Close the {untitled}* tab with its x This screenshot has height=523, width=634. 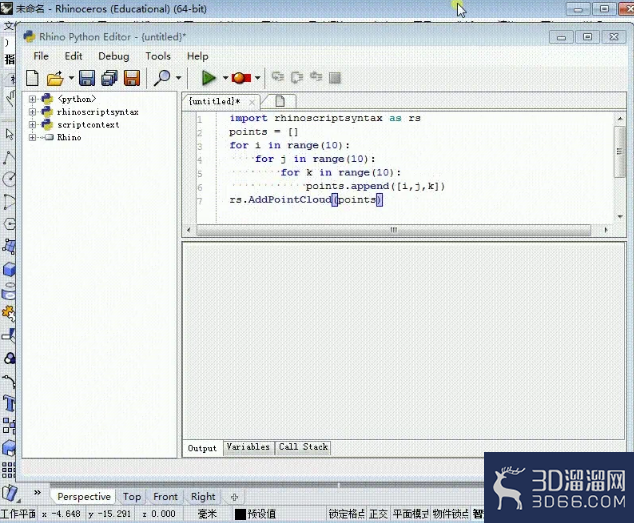[252, 102]
